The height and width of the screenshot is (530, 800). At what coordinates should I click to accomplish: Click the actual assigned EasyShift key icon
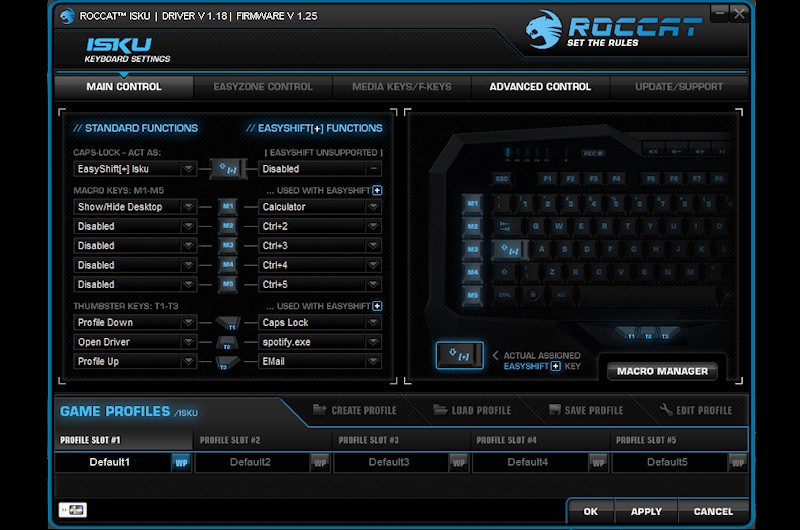click(x=459, y=355)
